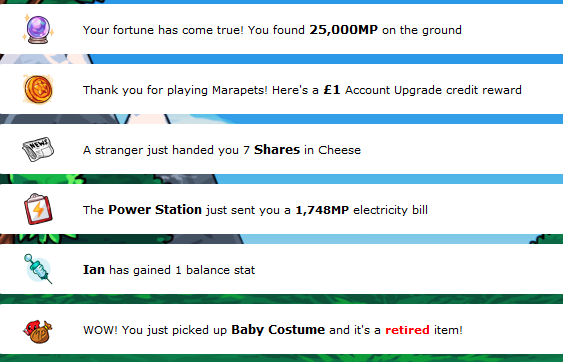
Task: Click the orange account upgrade coin icon
Action: tap(38, 89)
